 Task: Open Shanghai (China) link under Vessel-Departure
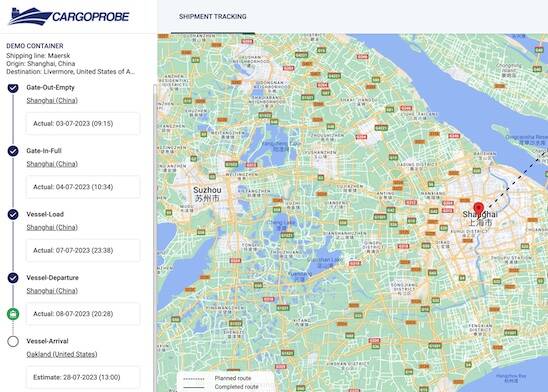point(52,291)
